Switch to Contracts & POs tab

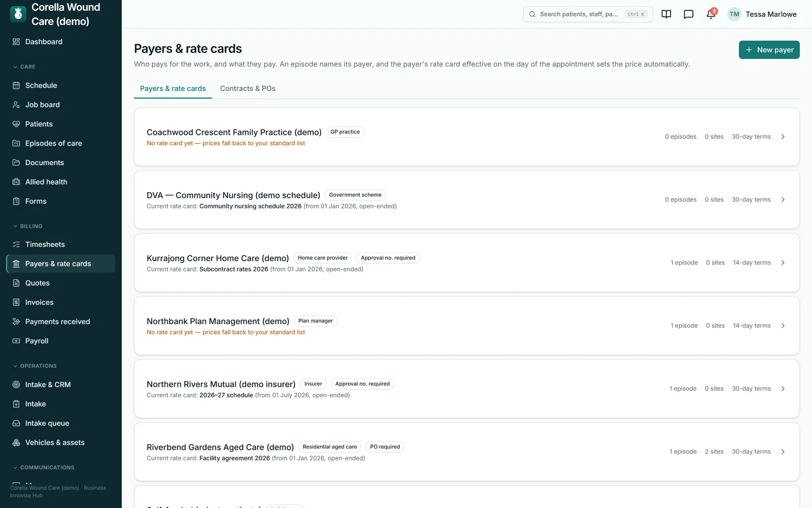pyautogui.click(x=248, y=88)
